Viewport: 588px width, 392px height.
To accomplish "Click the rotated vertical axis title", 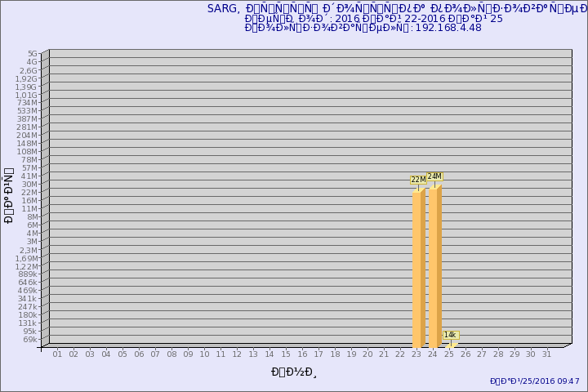I will (x=9, y=196).
